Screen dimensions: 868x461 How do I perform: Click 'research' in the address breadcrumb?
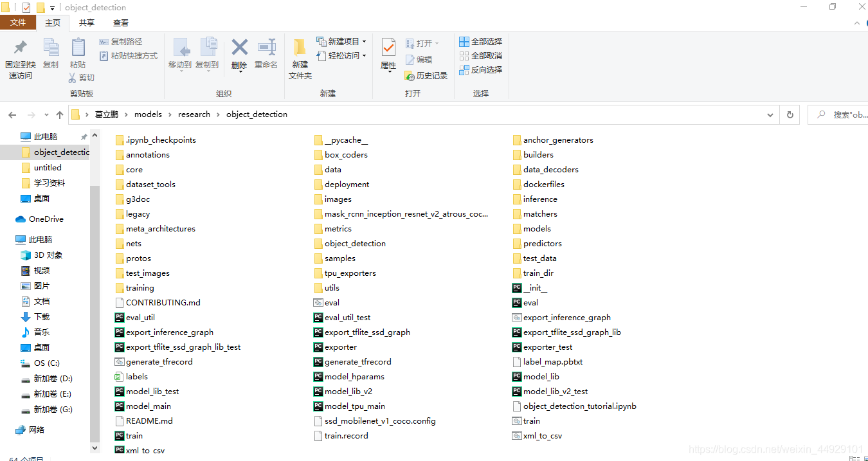point(194,114)
